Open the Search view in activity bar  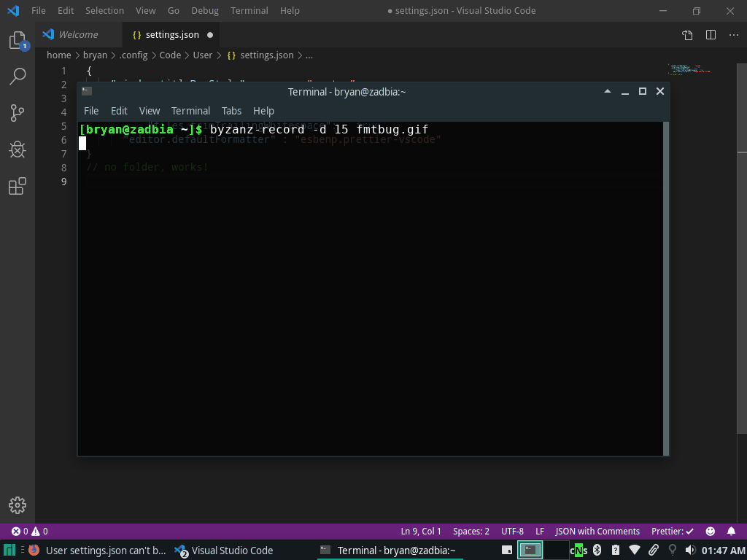[x=18, y=76]
